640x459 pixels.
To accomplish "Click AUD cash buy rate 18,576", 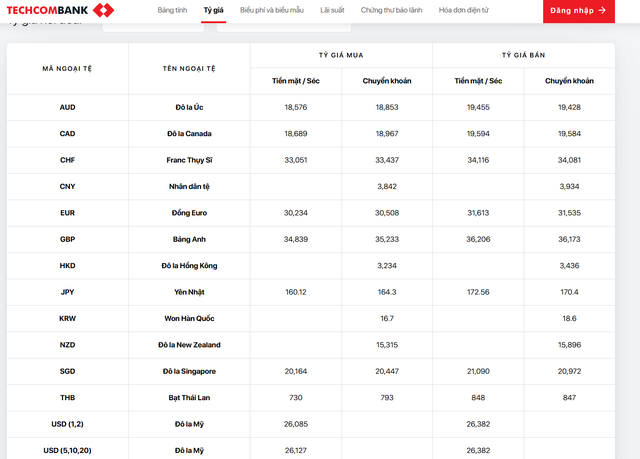I will click(x=296, y=107).
